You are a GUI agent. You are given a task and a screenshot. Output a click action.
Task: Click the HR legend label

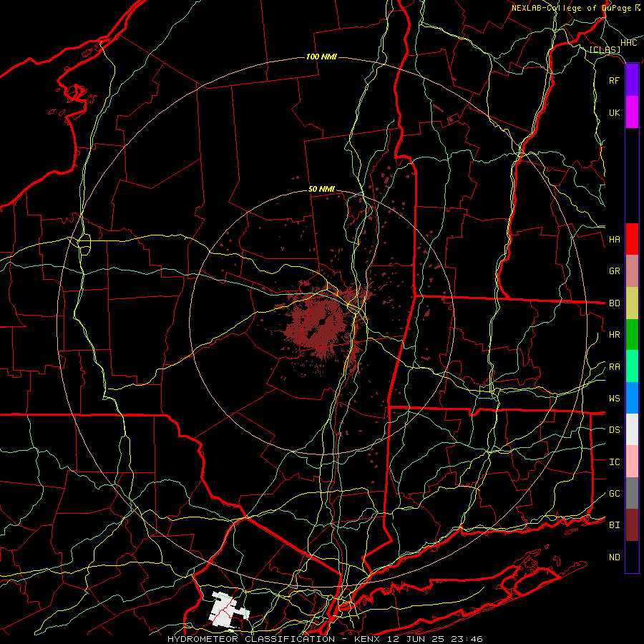[614, 335]
